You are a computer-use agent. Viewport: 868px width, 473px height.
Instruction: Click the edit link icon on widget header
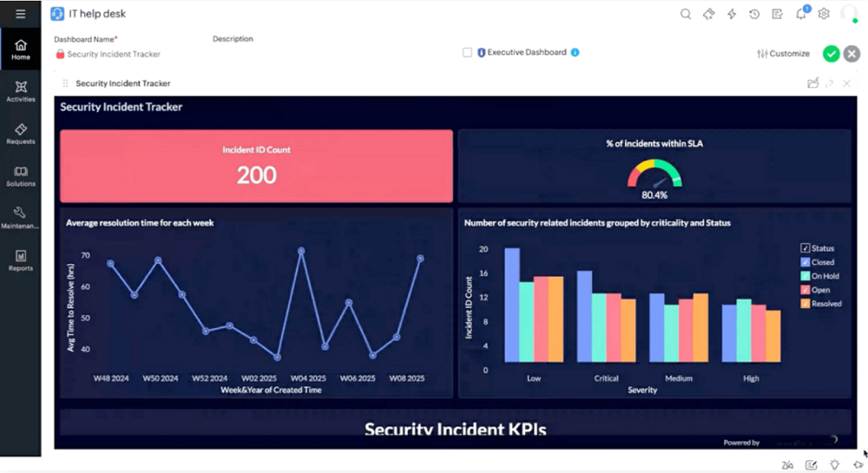coord(829,83)
